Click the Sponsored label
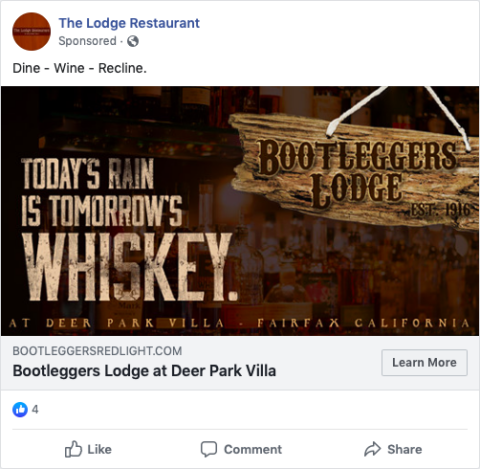The height and width of the screenshot is (469, 480). pyautogui.click(x=87, y=41)
